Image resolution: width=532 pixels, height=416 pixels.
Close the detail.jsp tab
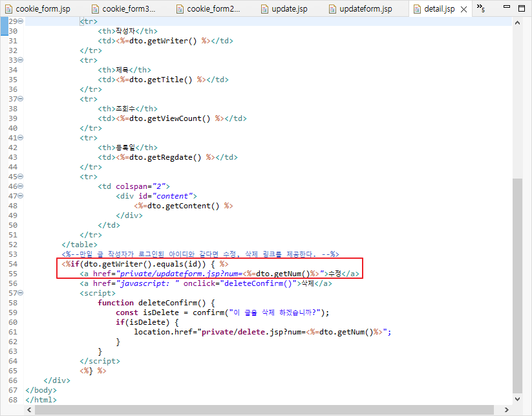tap(464, 9)
